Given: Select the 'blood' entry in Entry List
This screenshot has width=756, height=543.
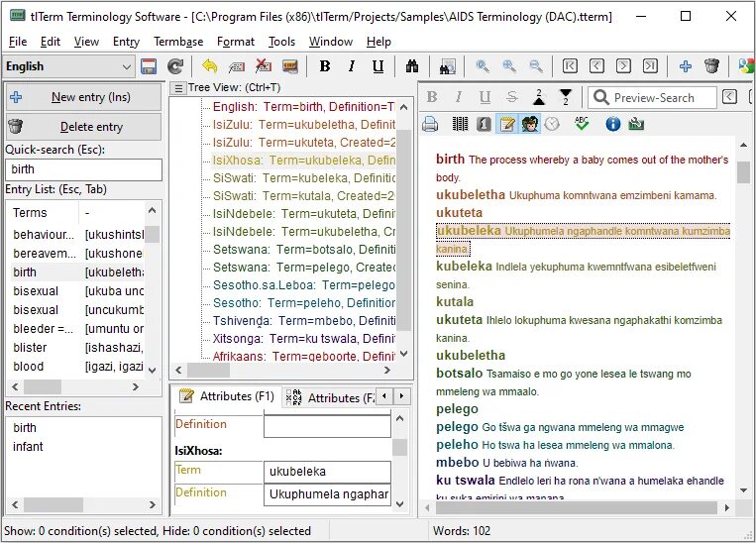Looking at the screenshot, I should [78, 366].
